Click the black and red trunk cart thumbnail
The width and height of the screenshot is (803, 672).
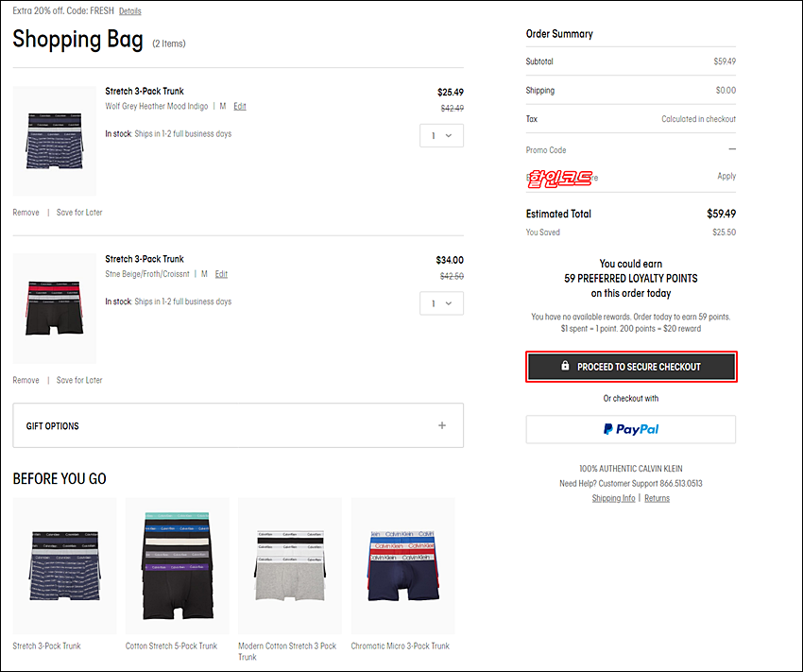tap(55, 308)
